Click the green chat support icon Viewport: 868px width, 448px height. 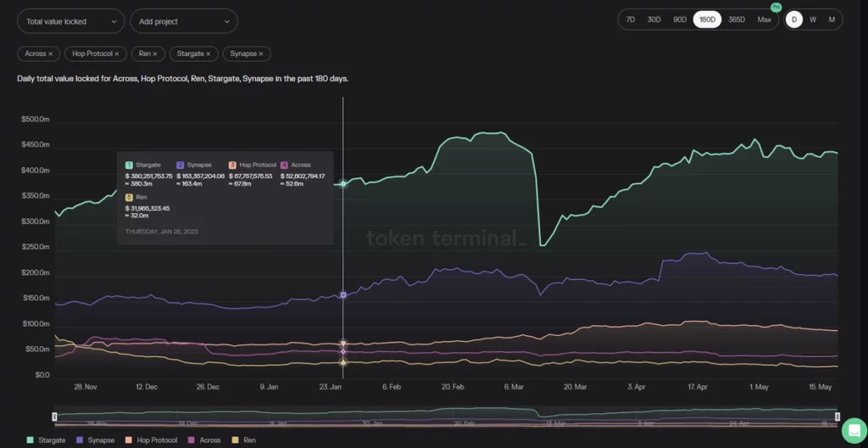(853, 430)
